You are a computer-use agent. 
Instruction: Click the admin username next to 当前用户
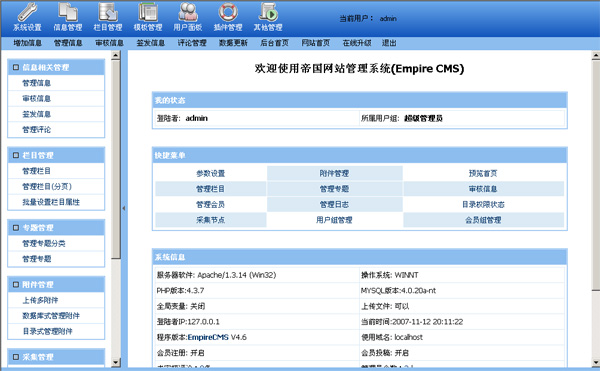388,18
